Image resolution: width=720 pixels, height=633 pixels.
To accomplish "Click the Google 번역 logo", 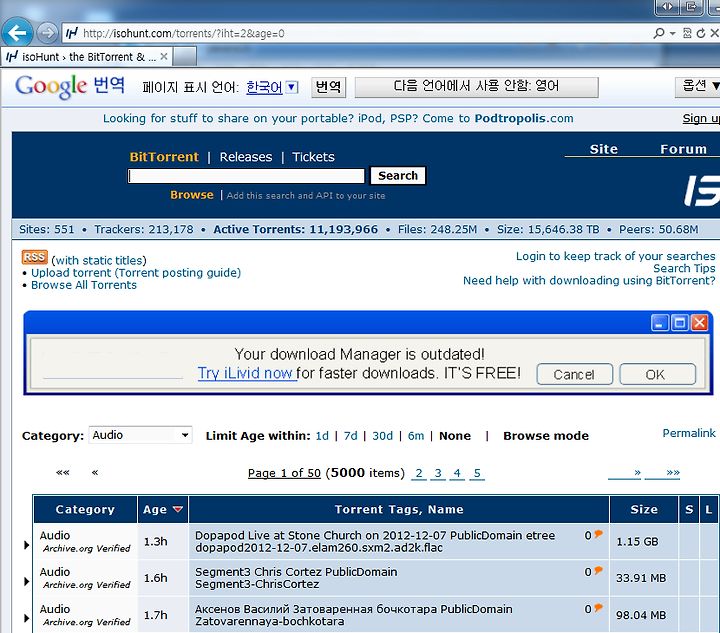I will click(69, 86).
